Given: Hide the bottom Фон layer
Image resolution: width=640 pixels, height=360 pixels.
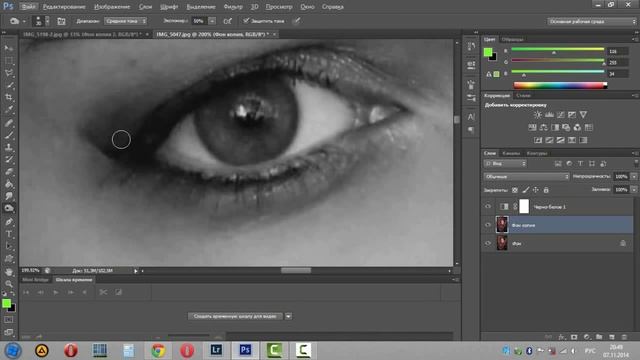Looking at the screenshot, I should click(488, 243).
